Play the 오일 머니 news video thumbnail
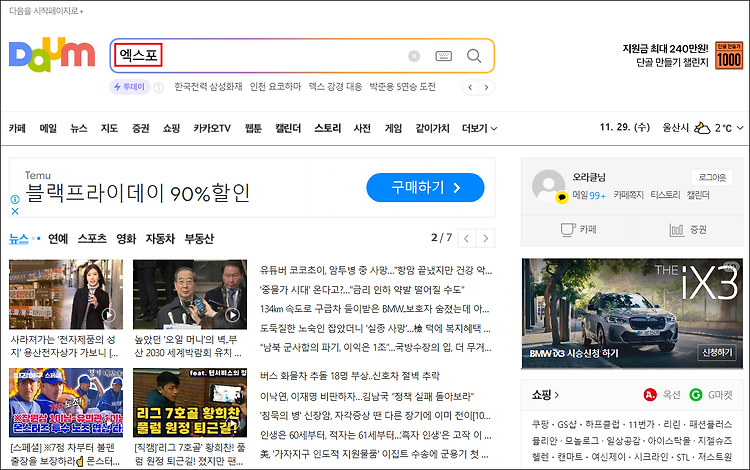The image size is (750, 470). pyautogui.click(x=190, y=294)
